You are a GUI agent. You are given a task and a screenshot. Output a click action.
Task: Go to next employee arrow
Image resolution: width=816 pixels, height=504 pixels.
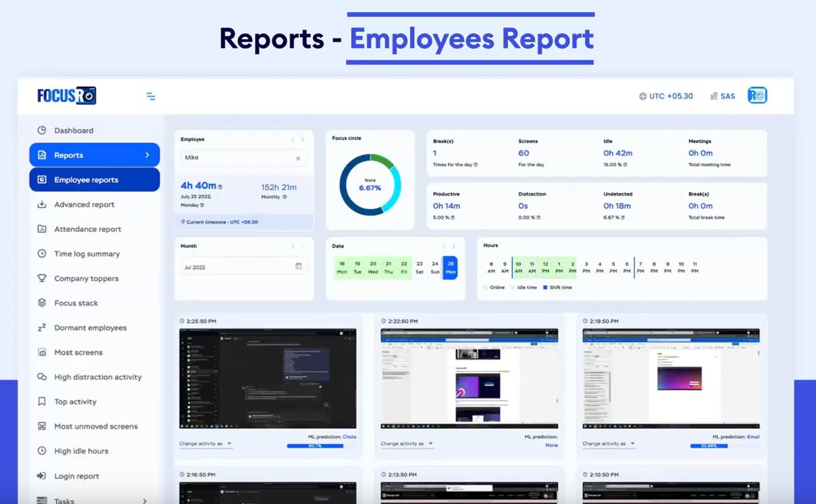(x=302, y=140)
